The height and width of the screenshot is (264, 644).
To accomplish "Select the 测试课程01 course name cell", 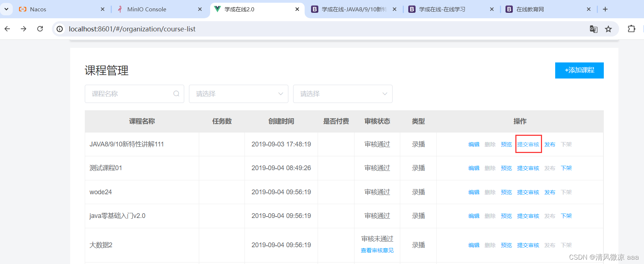I will tap(142, 168).
